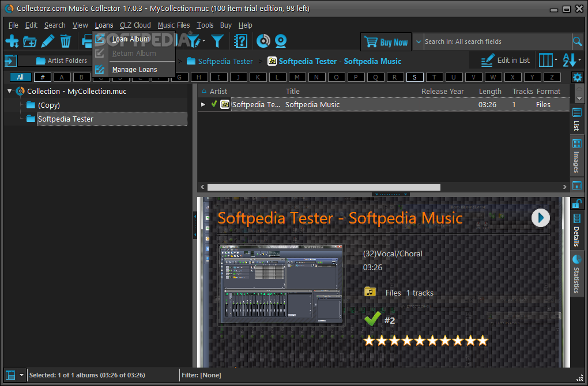Open the search fields dropdown arrow

pos(419,41)
